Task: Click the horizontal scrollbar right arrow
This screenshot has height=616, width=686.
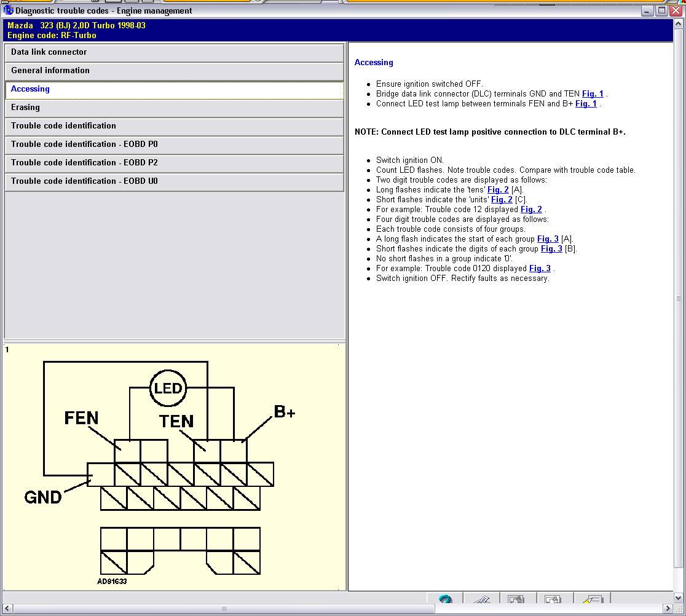Action: pos(667,608)
